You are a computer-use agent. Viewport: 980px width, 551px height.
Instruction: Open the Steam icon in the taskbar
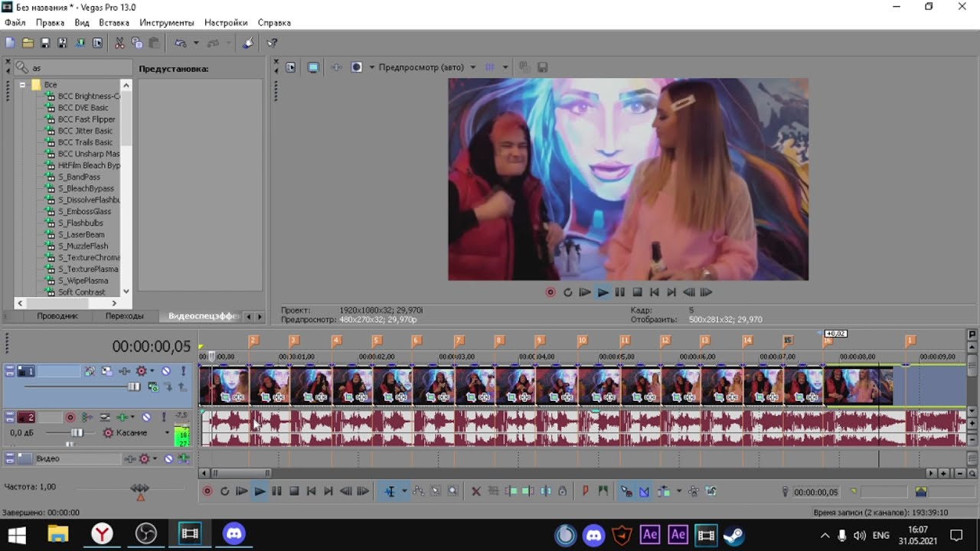[x=733, y=535]
